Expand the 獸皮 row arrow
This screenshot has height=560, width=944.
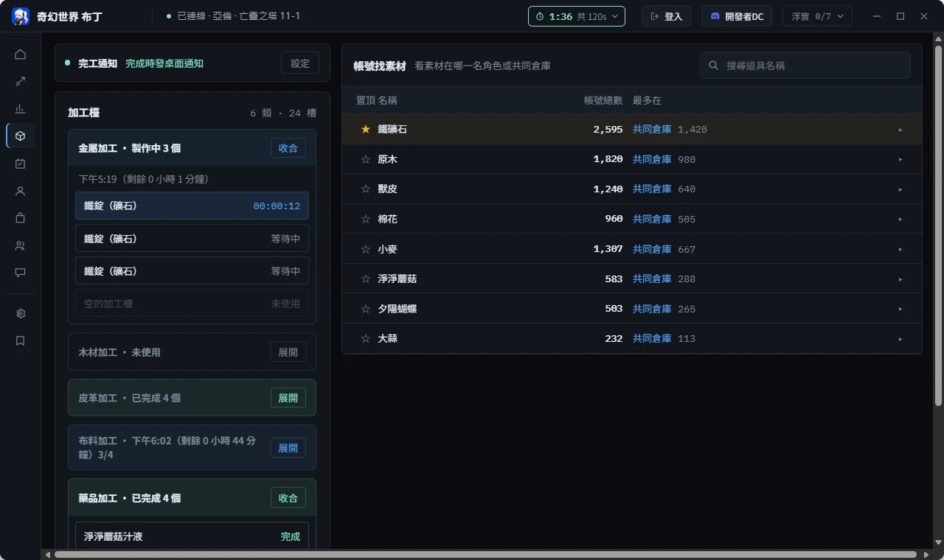[900, 189]
